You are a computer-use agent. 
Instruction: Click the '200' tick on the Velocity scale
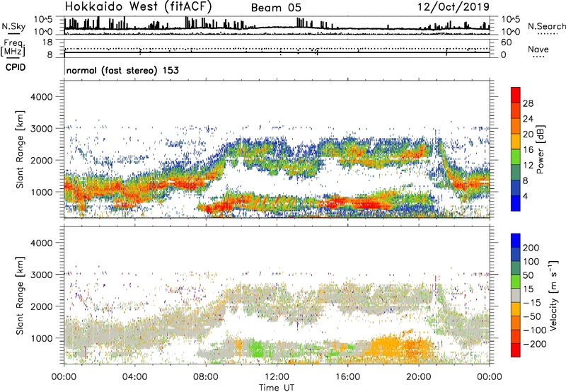[x=531, y=248]
